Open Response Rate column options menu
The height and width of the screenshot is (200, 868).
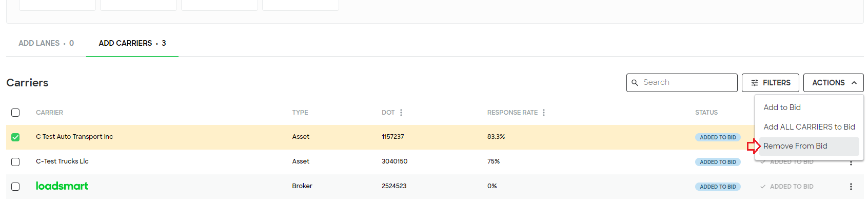click(x=544, y=113)
